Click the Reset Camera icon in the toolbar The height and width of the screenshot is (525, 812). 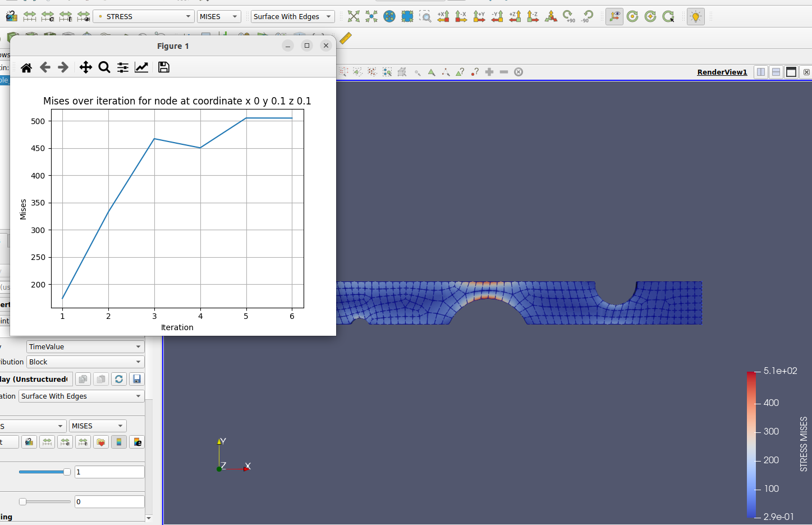(354, 16)
